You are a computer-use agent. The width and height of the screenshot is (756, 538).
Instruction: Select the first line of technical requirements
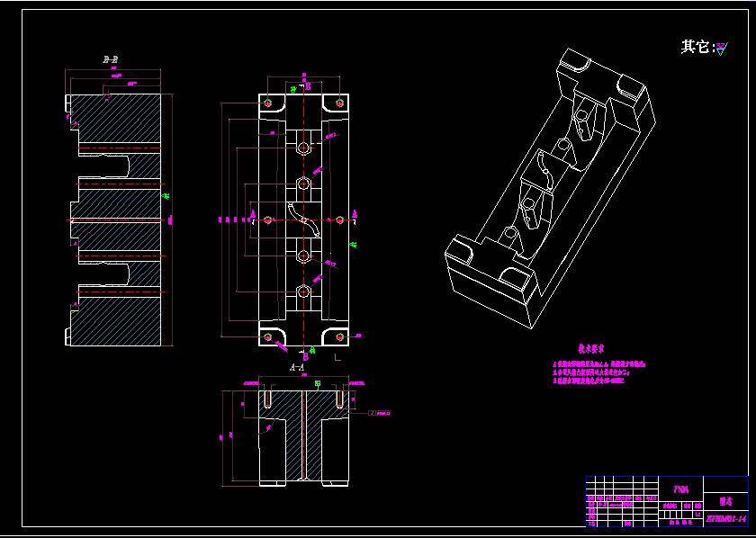click(x=599, y=365)
